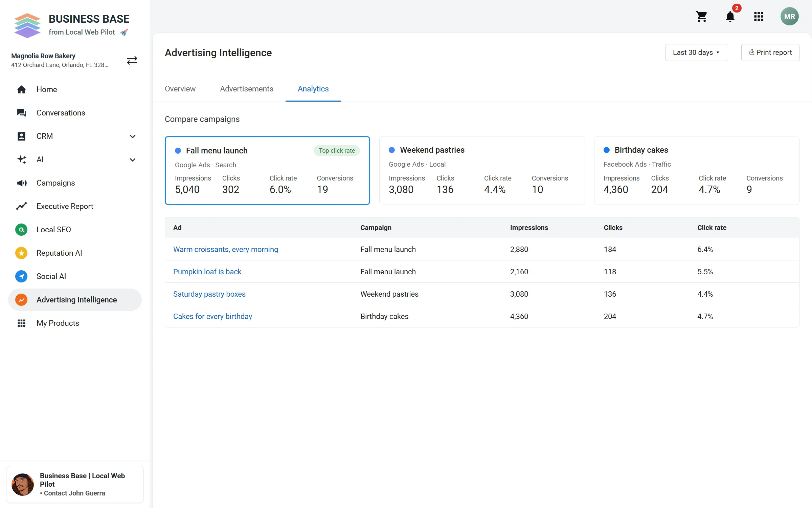Select the Weekend pastries campaign card
This screenshot has height=508, width=812.
pos(482,170)
